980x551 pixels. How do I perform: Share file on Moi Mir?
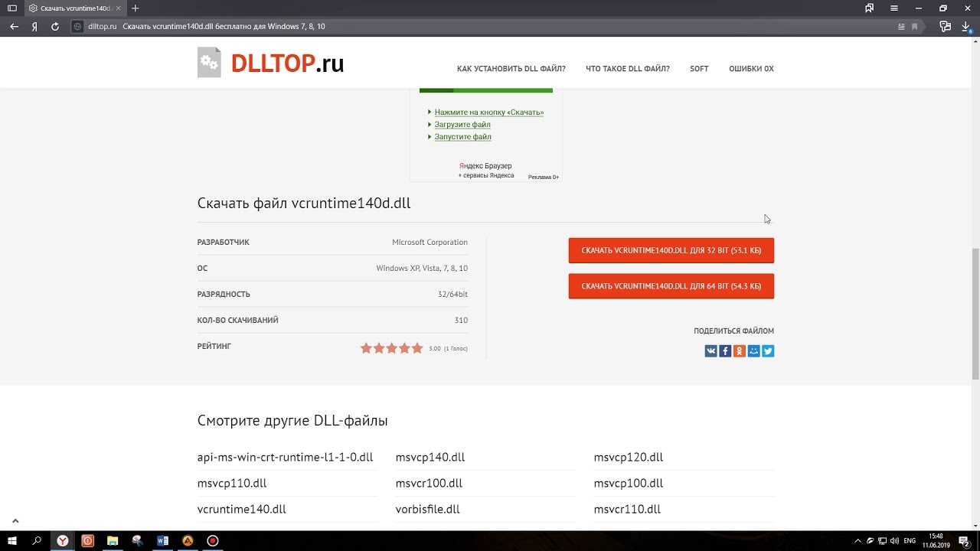click(x=753, y=351)
